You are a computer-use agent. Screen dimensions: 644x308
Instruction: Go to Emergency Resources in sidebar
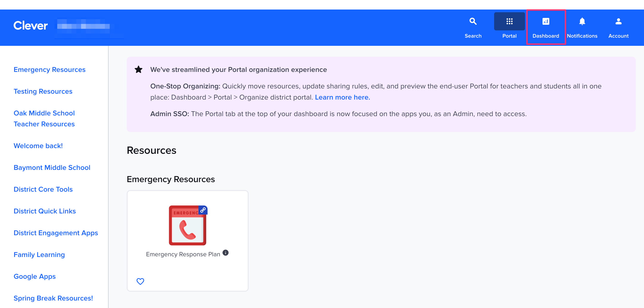(x=50, y=70)
